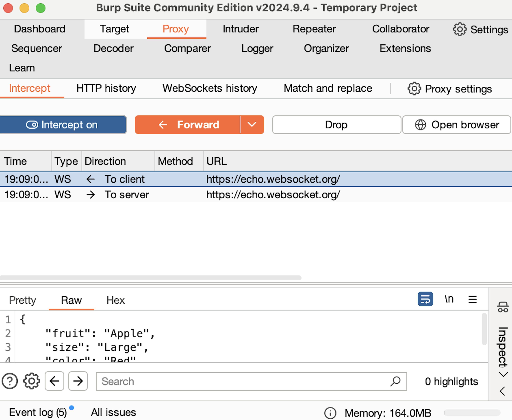Click the horizontal scrollbar under message table

click(x=151, y=278)
